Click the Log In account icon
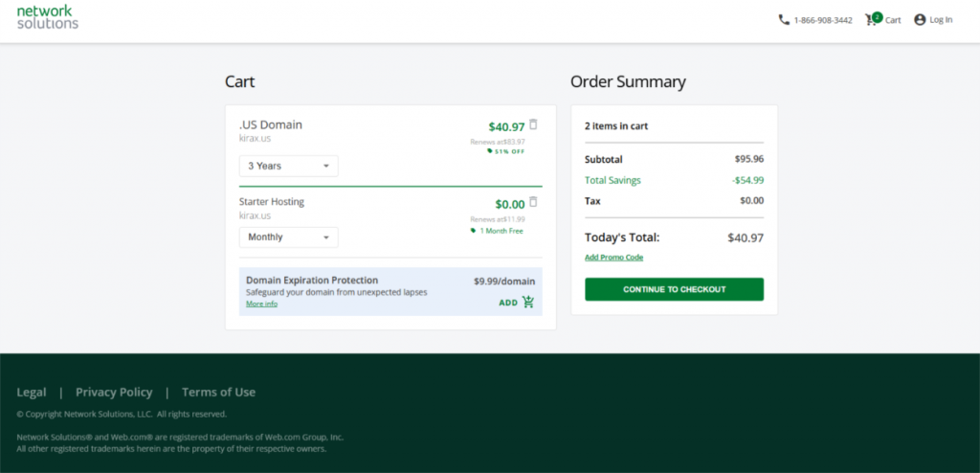The image size is (980, 473). pos(920,19)
